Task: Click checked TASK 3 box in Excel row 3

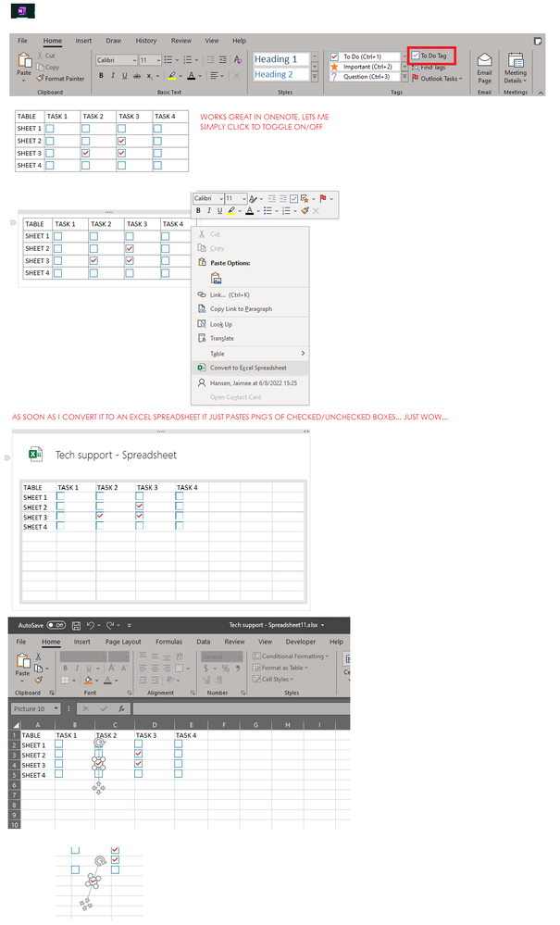Action: pyautogui.click(x=139, y=754)
